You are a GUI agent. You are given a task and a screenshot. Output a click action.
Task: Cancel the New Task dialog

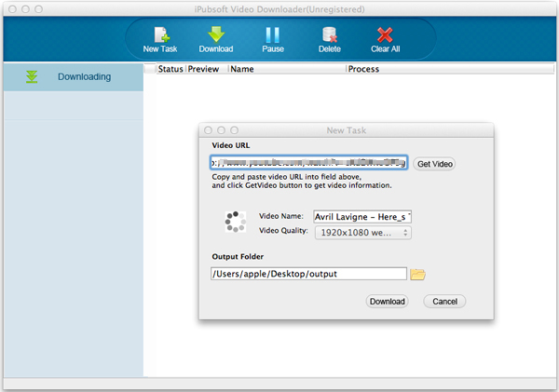pyautogui.click(x=444, y=302)
